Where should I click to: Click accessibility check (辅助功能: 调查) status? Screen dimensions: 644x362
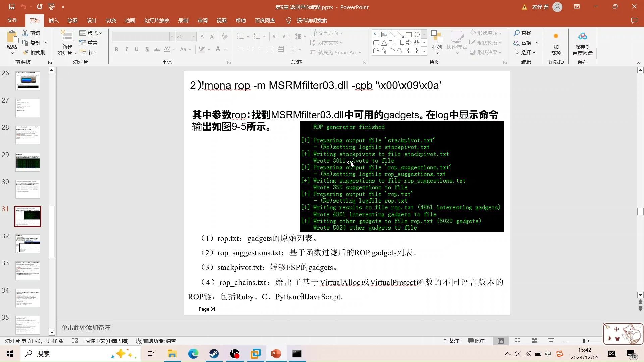(x=156, y=341)
